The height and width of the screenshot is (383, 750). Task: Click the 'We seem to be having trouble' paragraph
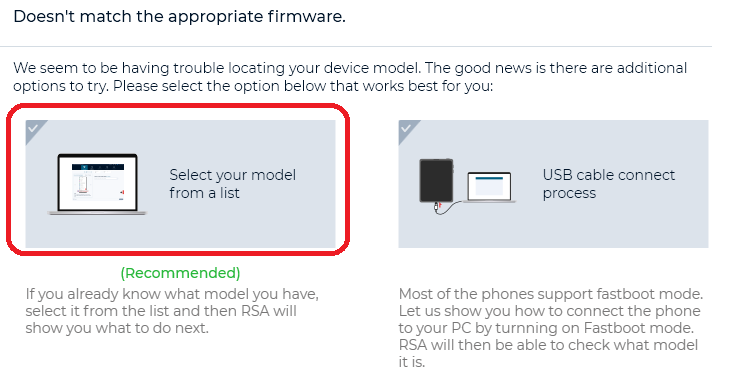click(350, 77)
